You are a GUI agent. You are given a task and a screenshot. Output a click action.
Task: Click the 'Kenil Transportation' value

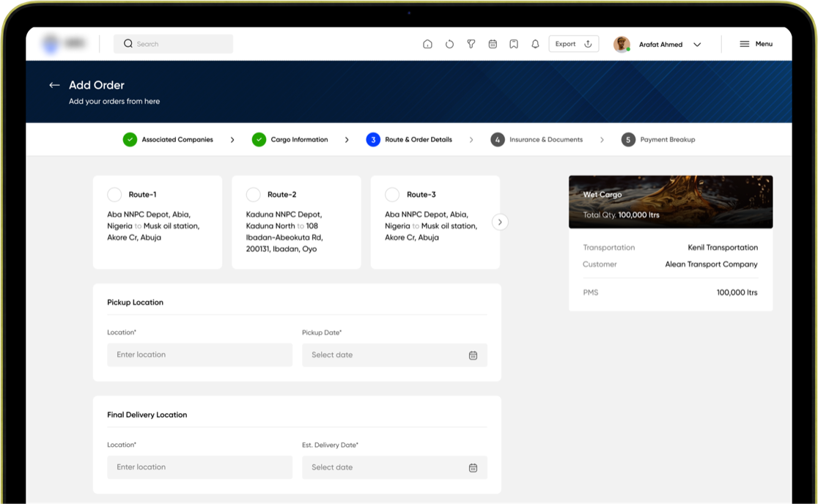[723, 248]
